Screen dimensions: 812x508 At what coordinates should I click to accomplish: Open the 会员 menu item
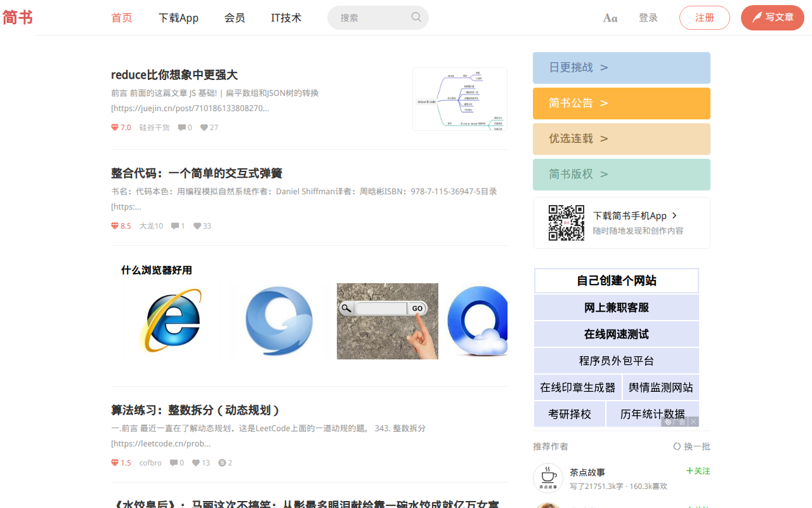pyautogui.click(x=235, y=18)
